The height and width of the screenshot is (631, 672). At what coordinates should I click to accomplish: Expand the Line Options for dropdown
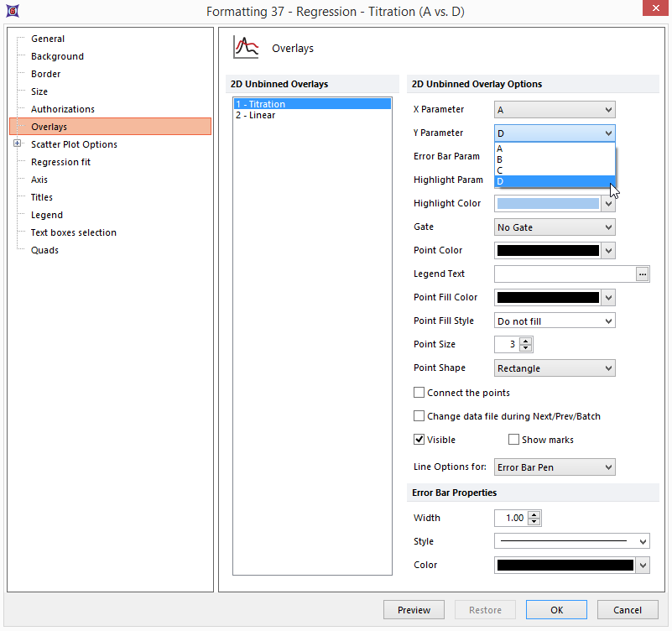[555, 467]
